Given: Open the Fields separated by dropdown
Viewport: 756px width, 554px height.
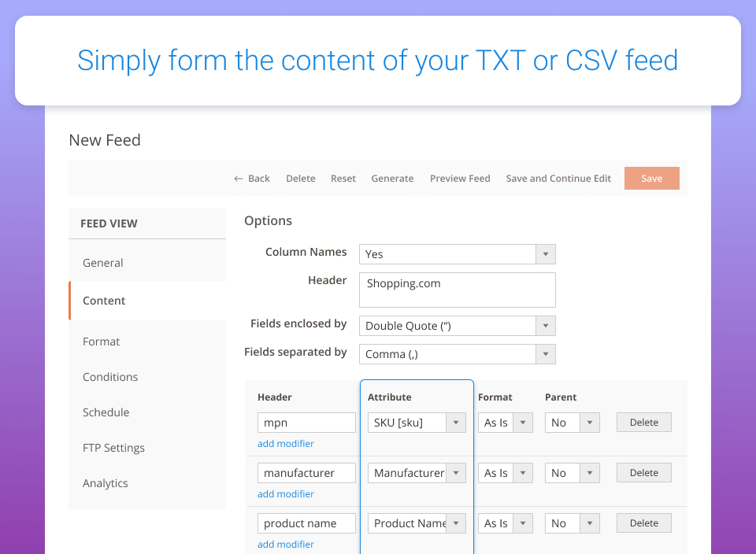Looking at the screenshot, I should coord(544,354).
